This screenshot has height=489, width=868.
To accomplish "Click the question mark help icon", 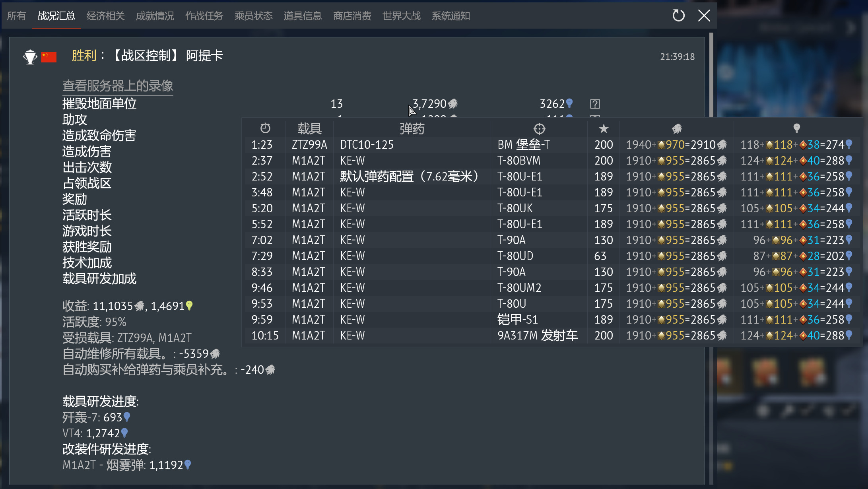I will 594,104.
